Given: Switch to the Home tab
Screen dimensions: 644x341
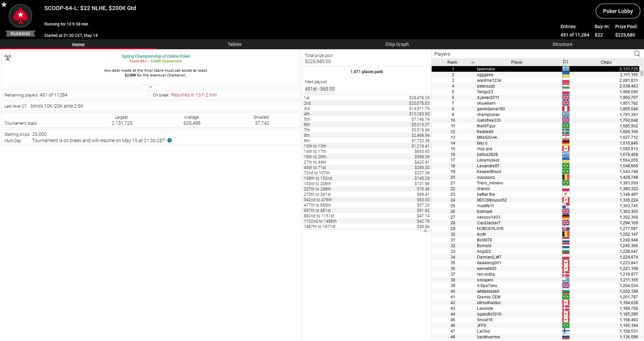Looking at the screenshot, I should 78,44.
